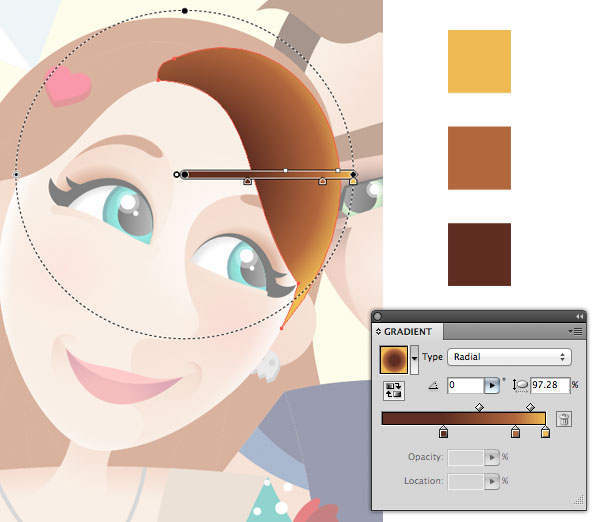Image resolution: width=600 pixels, height=522 pixels.
Task: Click the dark brown color swatch square
Action: [479, 254]
